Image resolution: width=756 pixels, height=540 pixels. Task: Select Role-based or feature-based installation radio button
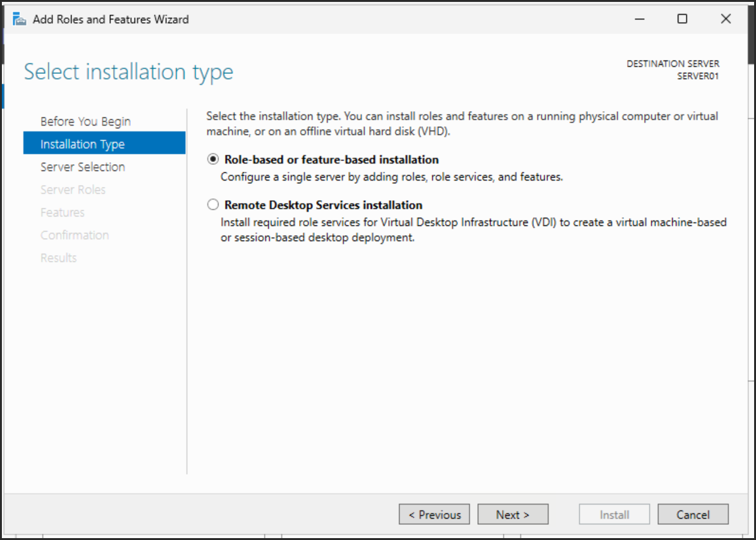(213, 160)
